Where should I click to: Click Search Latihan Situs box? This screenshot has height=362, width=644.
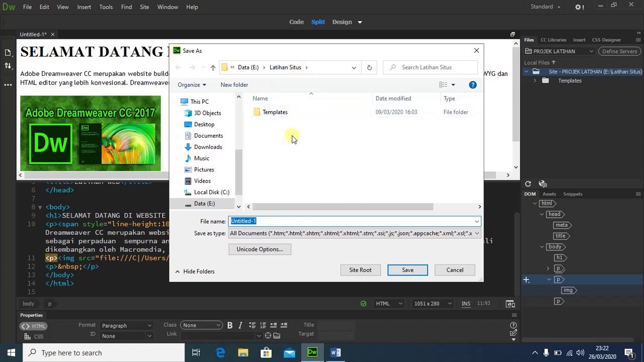coord(430,67)
